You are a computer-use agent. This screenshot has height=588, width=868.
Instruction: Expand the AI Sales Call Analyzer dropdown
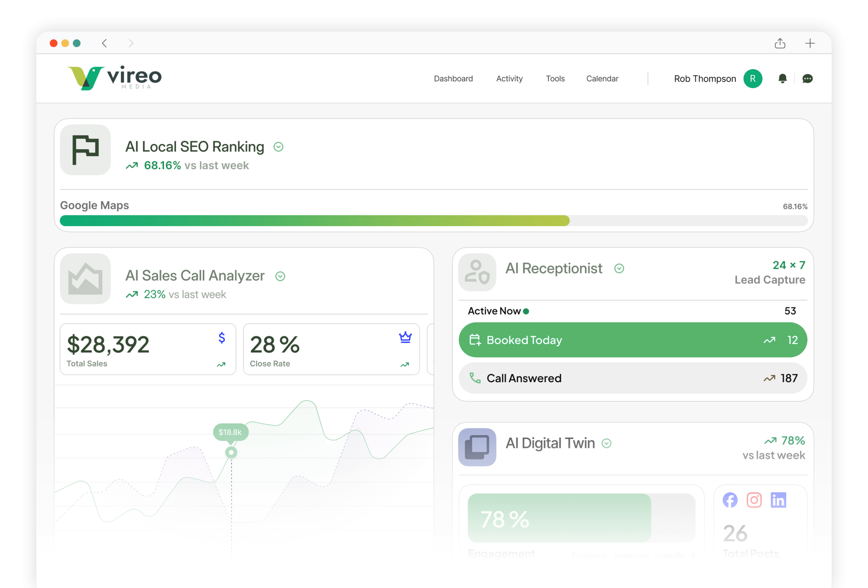pyautogui.click(x=280, y=276)
